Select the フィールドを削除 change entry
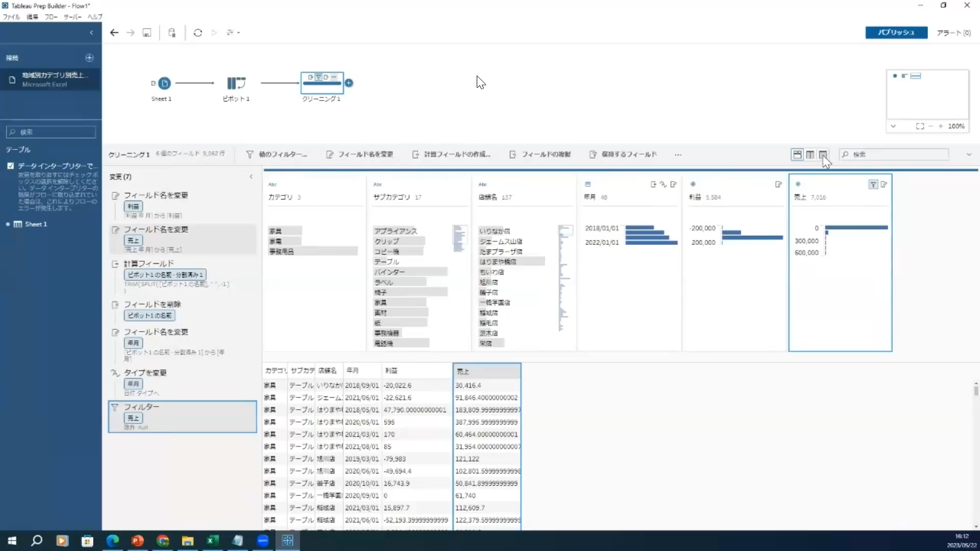Viewport: 980px width, 551px height. 182,310
